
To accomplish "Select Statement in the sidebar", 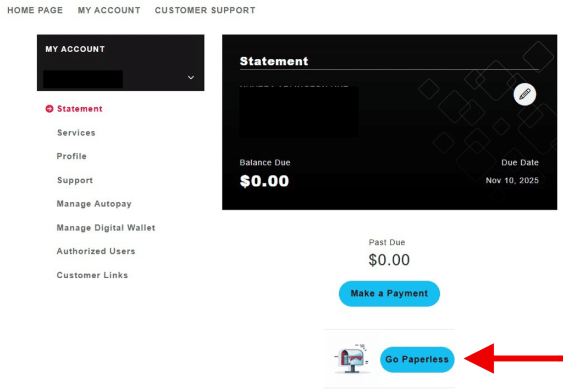I will (80, 109).
